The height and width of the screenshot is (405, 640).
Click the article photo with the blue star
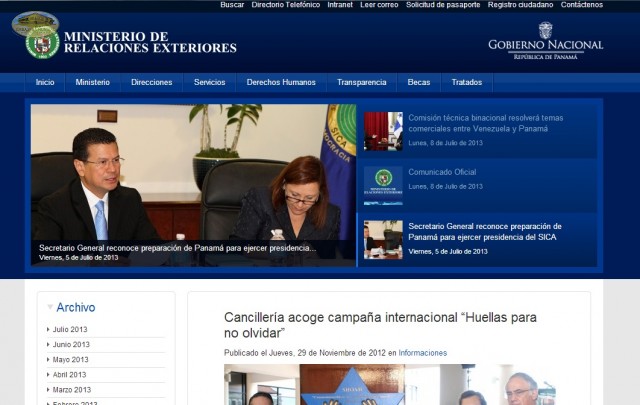pyautogui.click(x=390, y=385)
